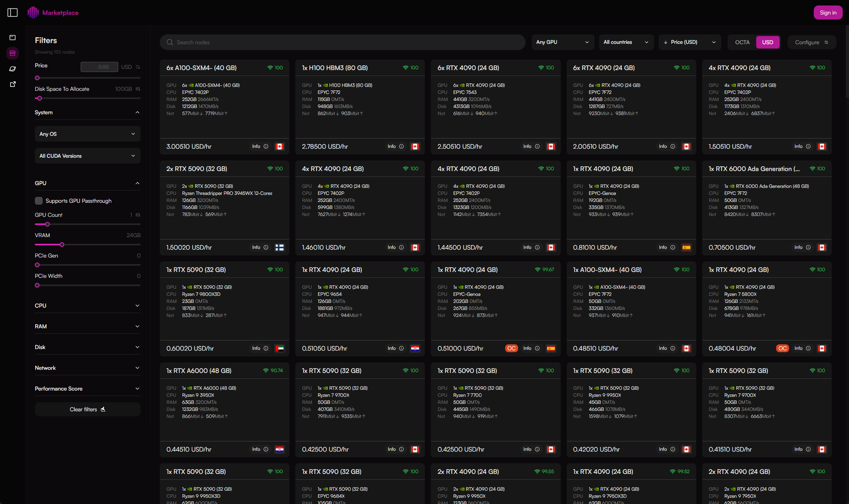This screenshot has width=849, height=504.
Task: Click the price filter settings icon
Action: click(138, 67)
